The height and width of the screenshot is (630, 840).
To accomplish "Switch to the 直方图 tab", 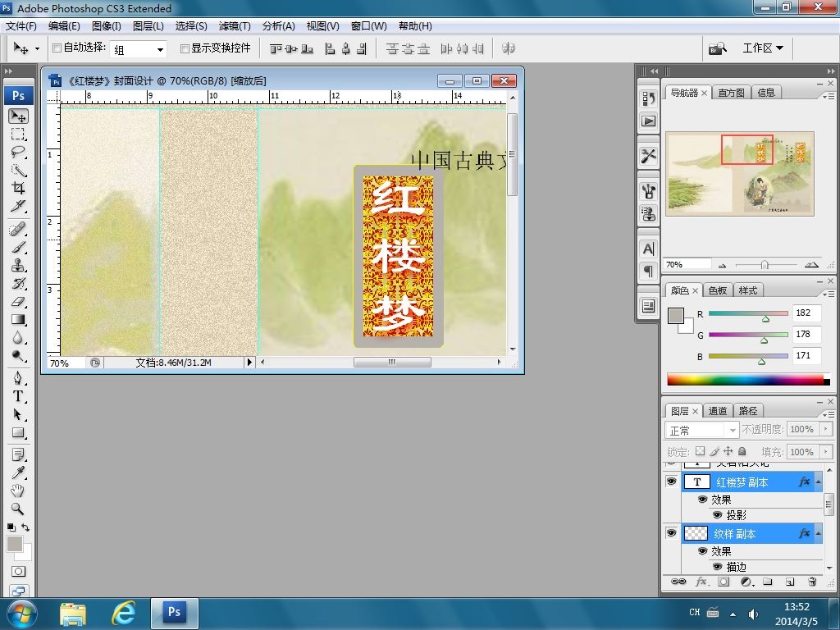I will [x=731, y=93].
